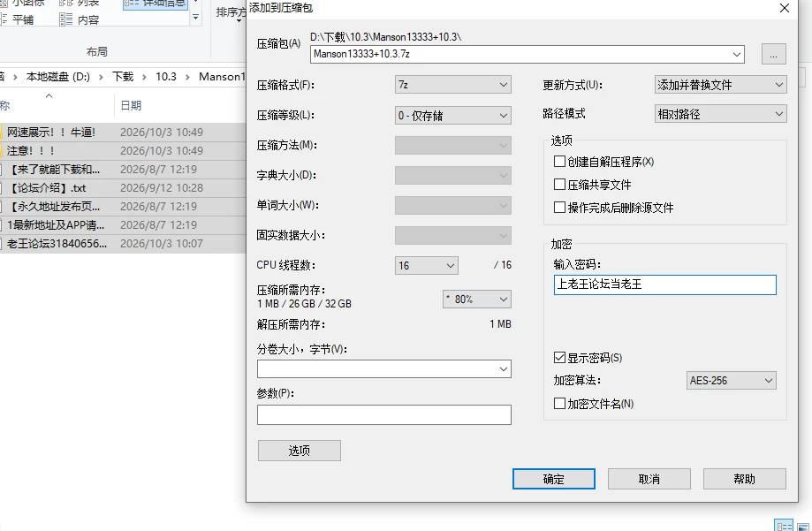Click 本地磁盘 (D:) in the Explorer breadcrumb
This screenshot has width=812, height=531.
(58, 77)
